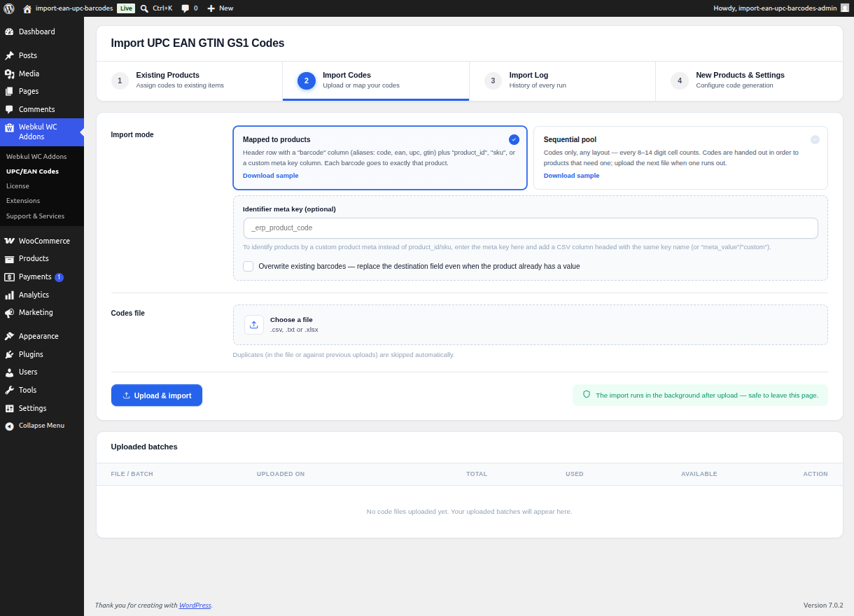The image size is (854, 616).
Task: Click the import-ean-upc-barcodes site name
Action: click(74, 8)
